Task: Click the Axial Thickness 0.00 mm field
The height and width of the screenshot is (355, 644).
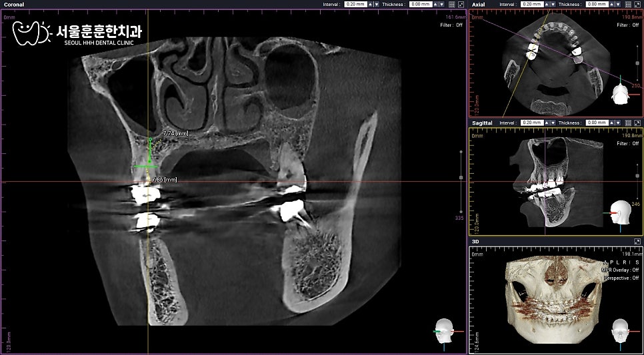Action: 597,5
